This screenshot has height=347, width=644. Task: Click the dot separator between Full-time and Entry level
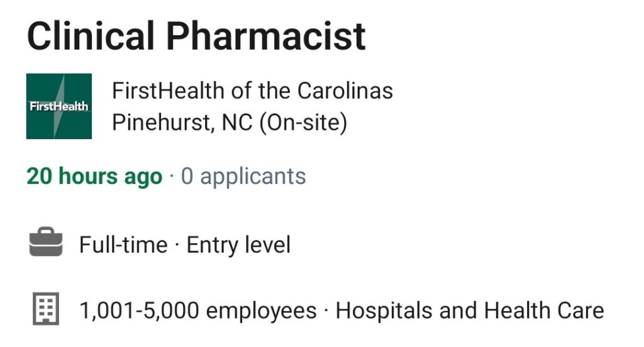click(177, 246)
